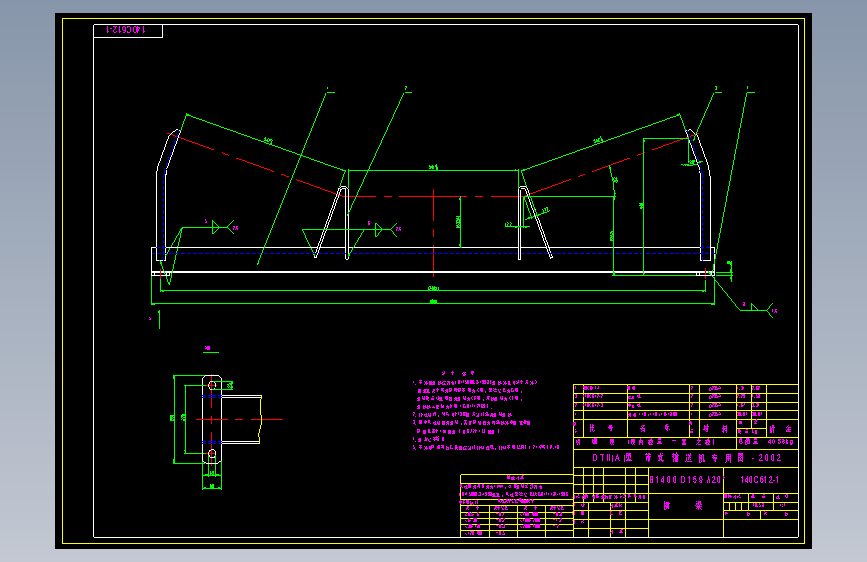Click the magenta technical requirements notes block
The width and height of the screenshot is (867, 562).
pyautogui.click(x=485, y=411)
